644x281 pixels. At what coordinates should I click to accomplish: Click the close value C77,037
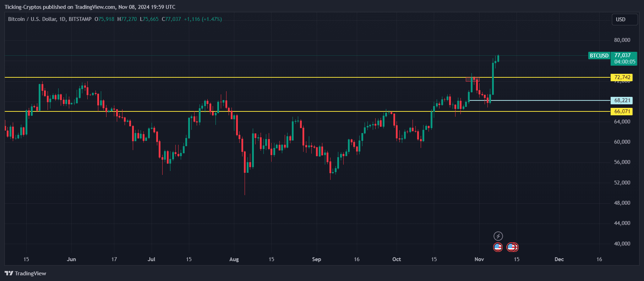pos(171,19)
